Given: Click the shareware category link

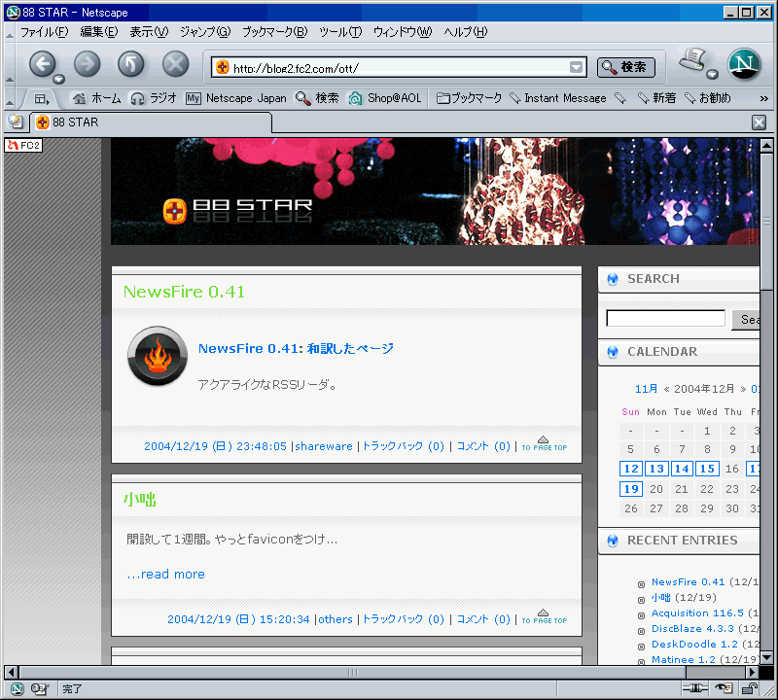Looking at the screenshot, I should point(324,446).
